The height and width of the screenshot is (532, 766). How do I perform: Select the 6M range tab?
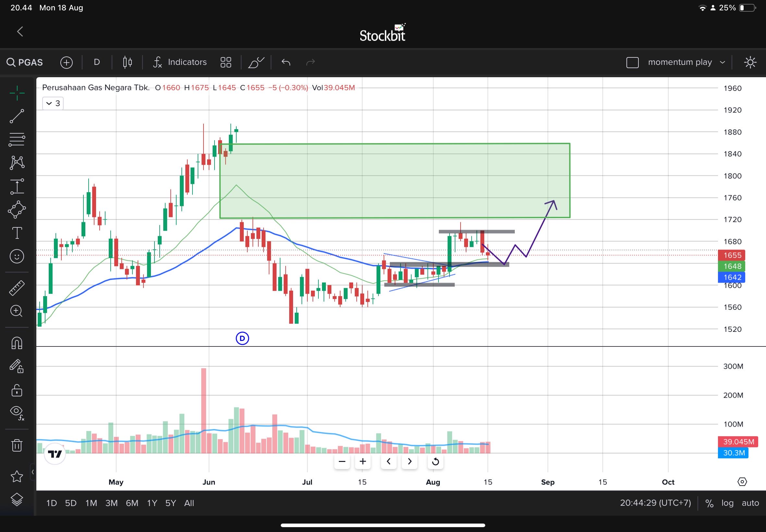coord(132,503)
